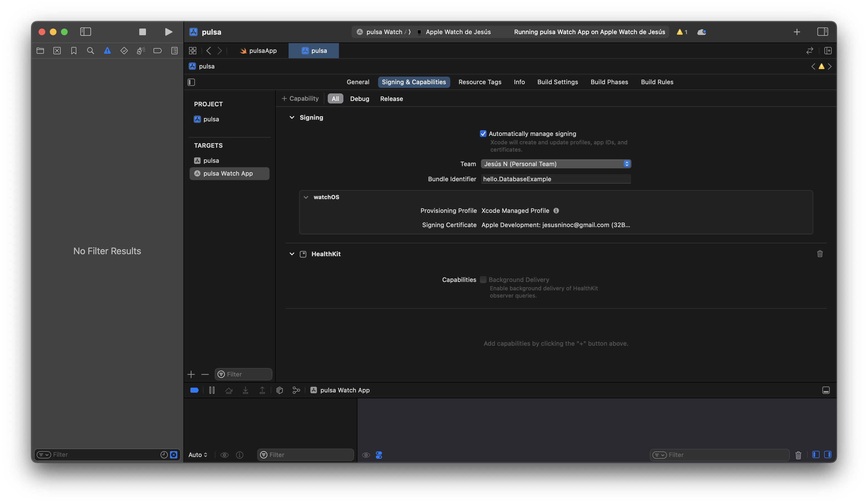Screen dimensions: 868x504
Task: Collapse the Signing section
Action: tap(292, 117)
